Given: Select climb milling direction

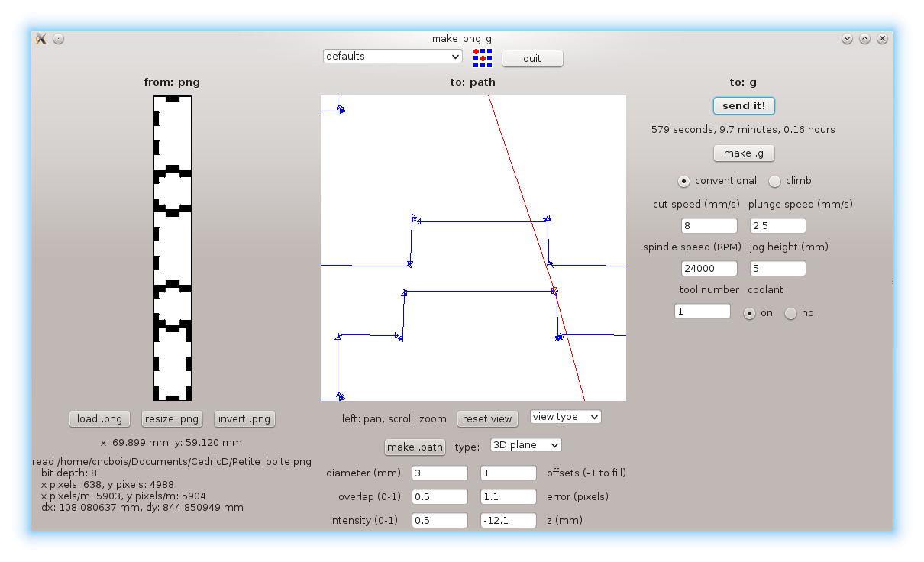Looking at the screenshot, I should 775,181.
